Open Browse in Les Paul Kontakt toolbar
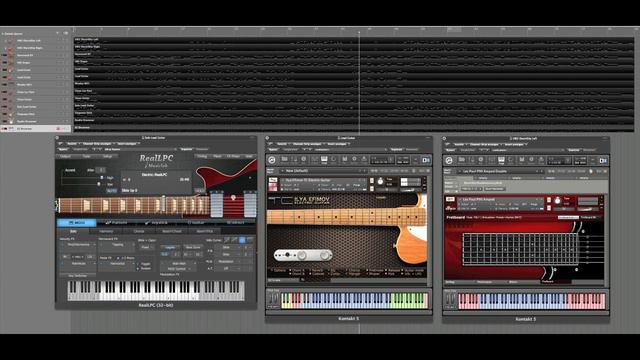640x360 pixels. tap(462, 160)
